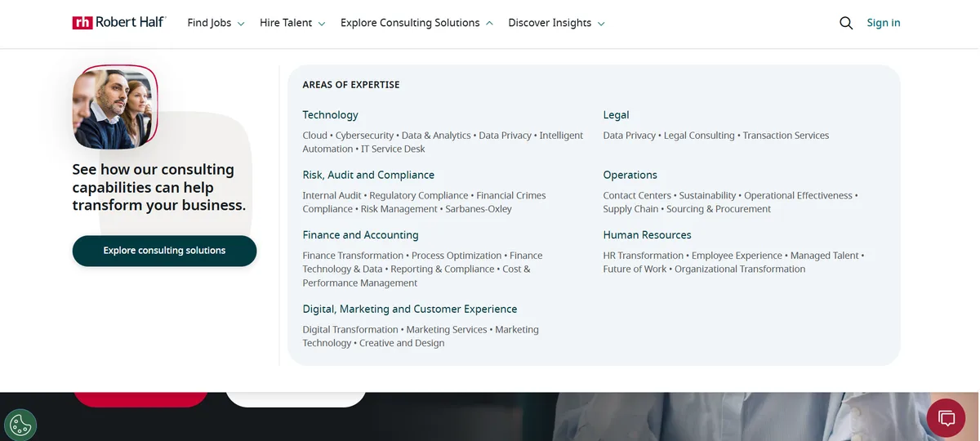Select the Transaction Services link
Image resolution: width=980 pixels, height=441 pixels.
(786, 136)
